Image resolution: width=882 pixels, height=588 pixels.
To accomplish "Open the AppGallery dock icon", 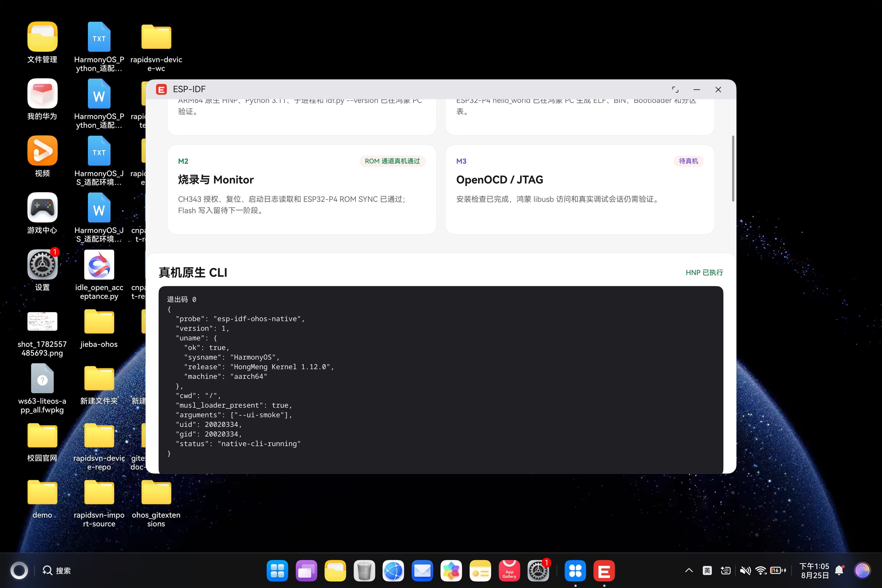I will (x=509, y=571).
